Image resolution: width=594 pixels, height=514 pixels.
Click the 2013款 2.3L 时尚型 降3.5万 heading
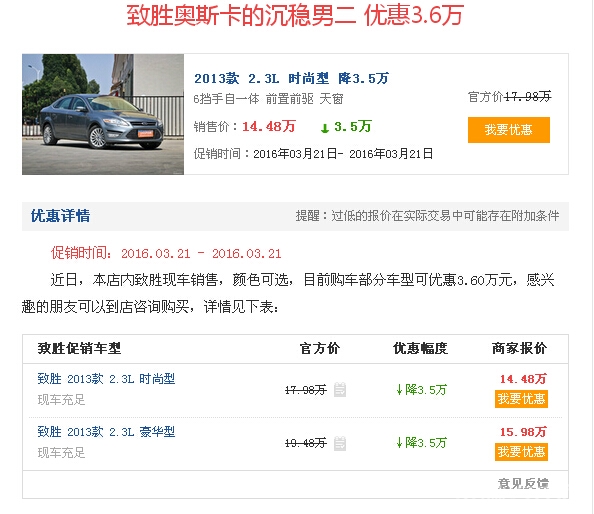coord(291,78)
